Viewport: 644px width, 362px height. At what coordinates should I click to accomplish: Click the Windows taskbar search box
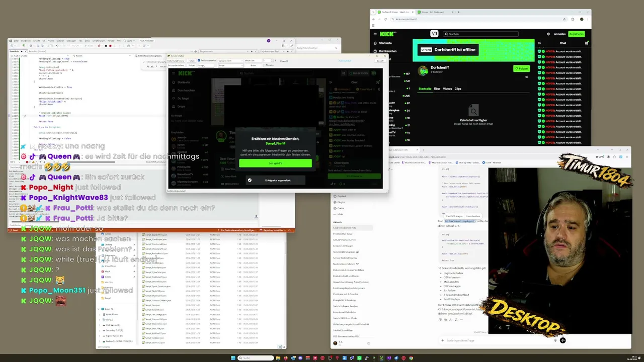pos(256,358)
